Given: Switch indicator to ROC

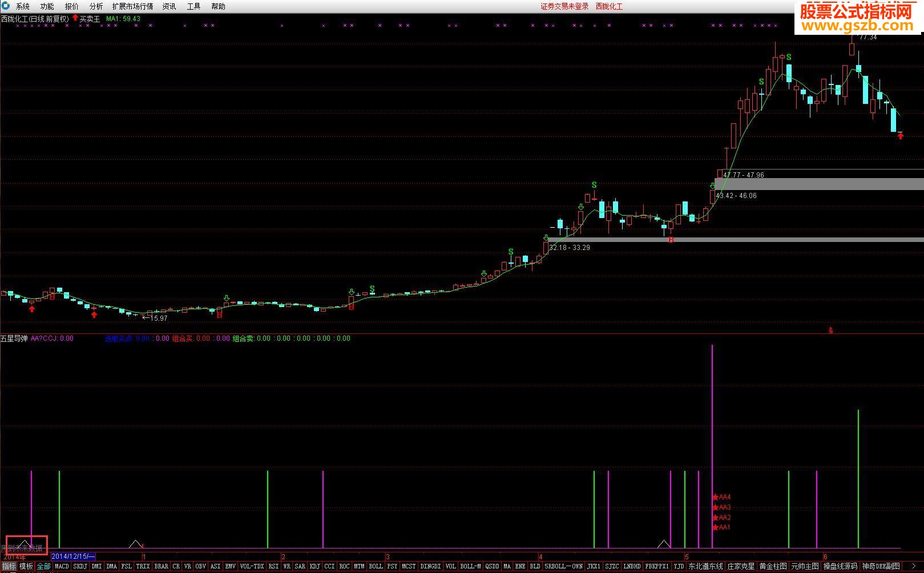Looking at the screenshot, I should click(x=344, y=566).
